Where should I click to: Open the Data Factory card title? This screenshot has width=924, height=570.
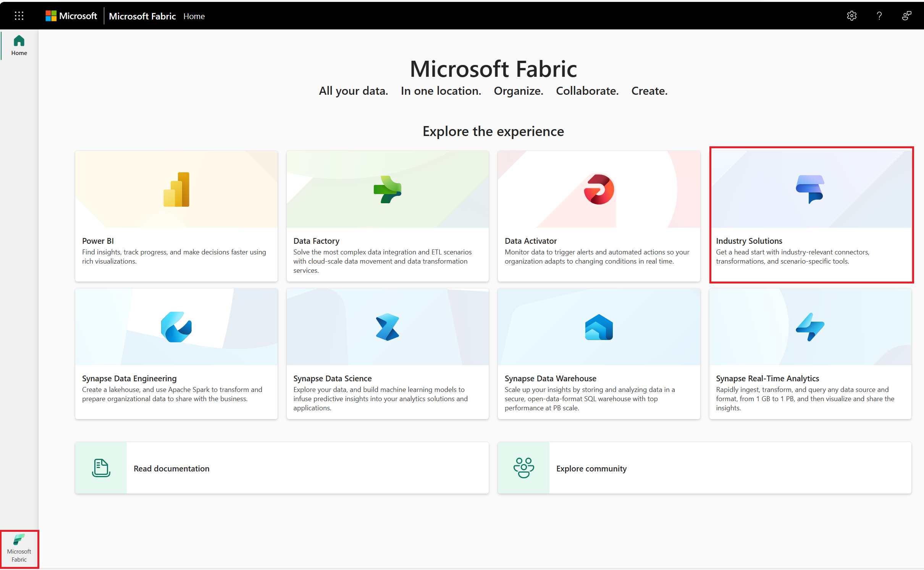(x=316, y=241)
